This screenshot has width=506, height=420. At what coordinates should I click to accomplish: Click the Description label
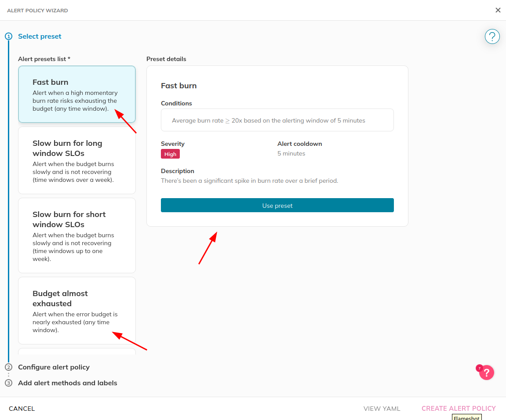pyautogui.click(x=178, y=171)
